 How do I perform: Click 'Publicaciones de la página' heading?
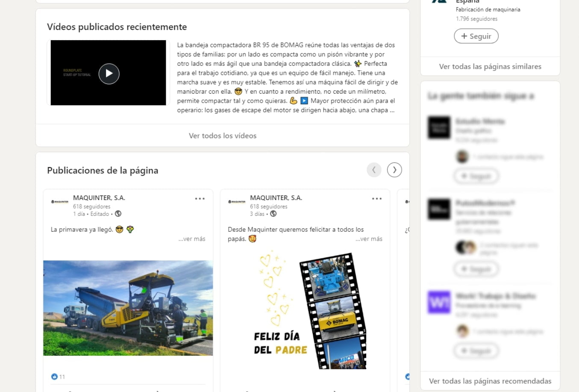pos(103,170)
